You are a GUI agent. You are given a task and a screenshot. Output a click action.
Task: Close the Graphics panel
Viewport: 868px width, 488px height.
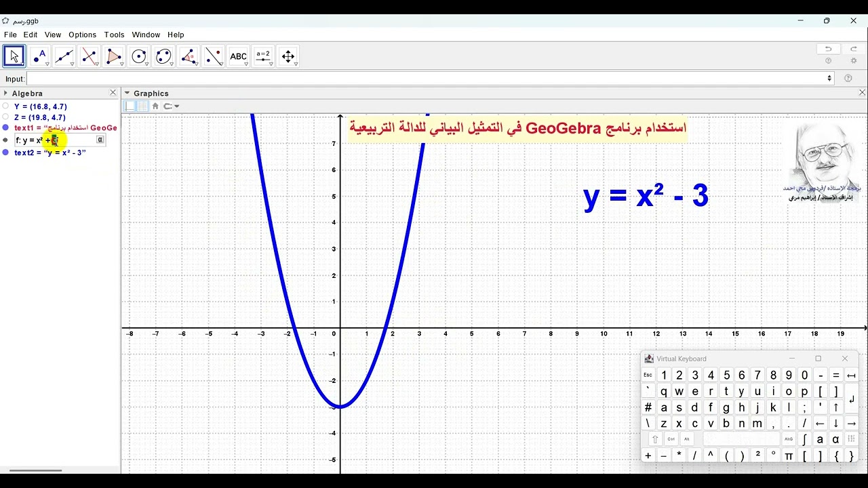(862, 93)
